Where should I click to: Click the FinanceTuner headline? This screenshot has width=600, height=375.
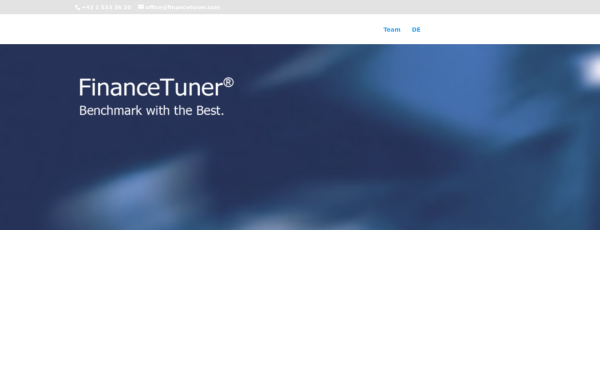point(156,87)
